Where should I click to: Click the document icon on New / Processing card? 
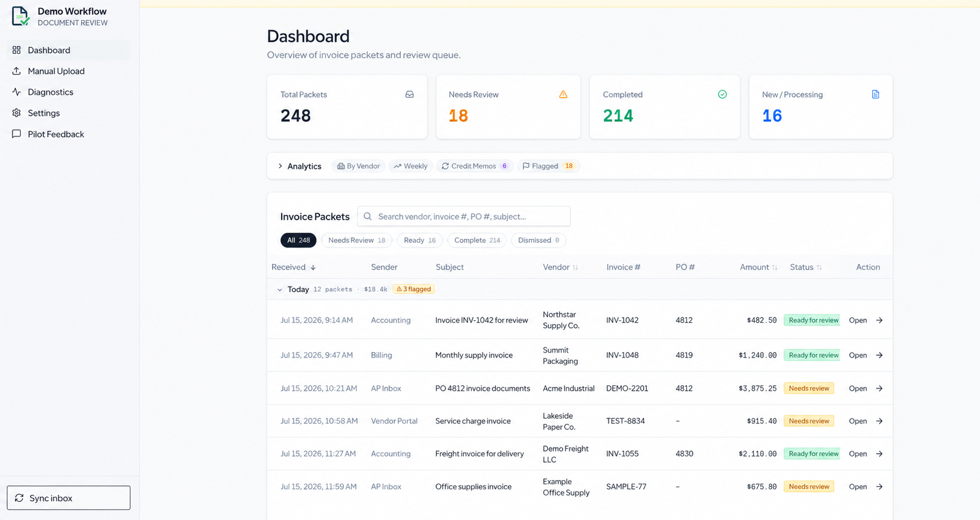pyautogui.click(x=875, y=94)
